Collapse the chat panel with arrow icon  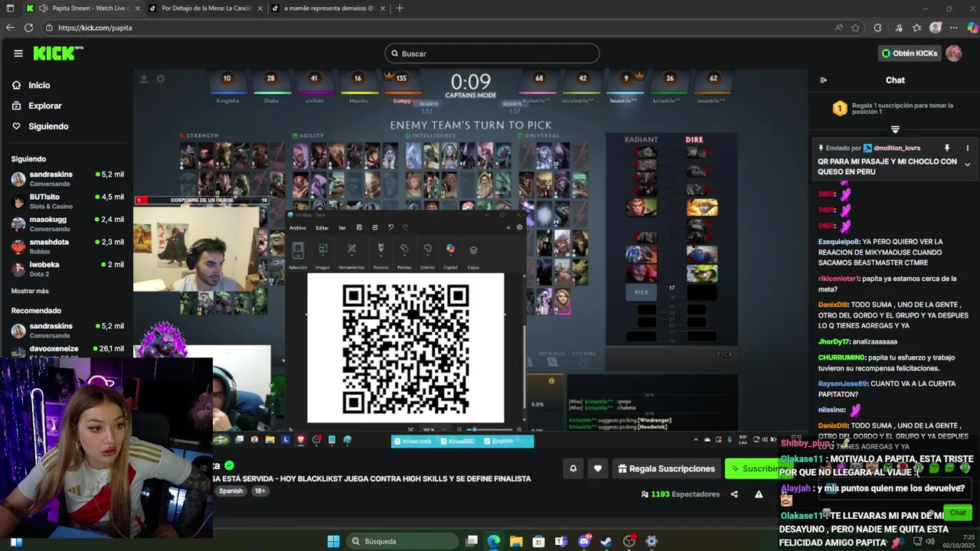point(823,80)
